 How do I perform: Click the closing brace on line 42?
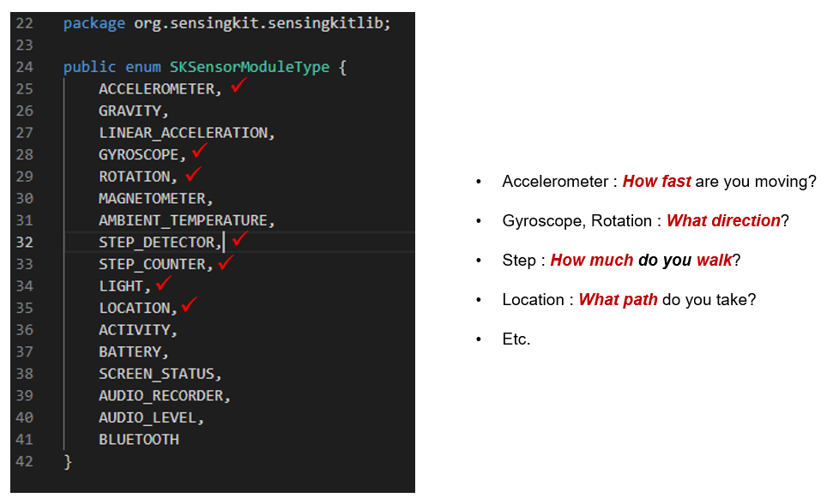(69, 462)
